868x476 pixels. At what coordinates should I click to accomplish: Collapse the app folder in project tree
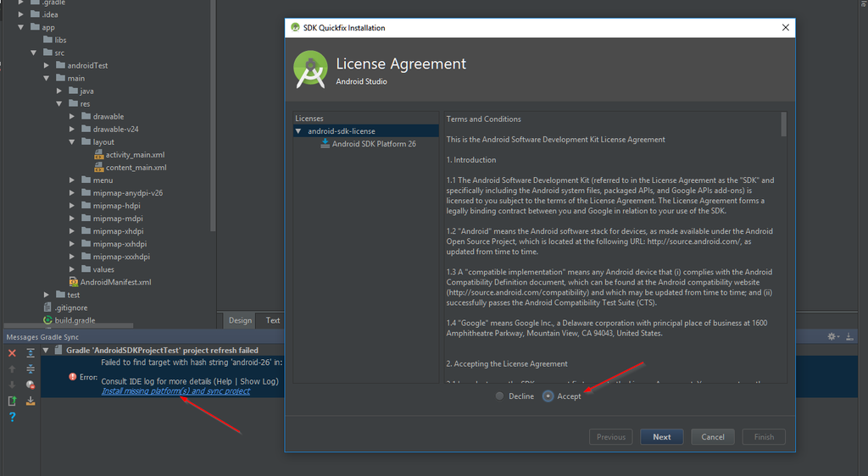(21, 27)
